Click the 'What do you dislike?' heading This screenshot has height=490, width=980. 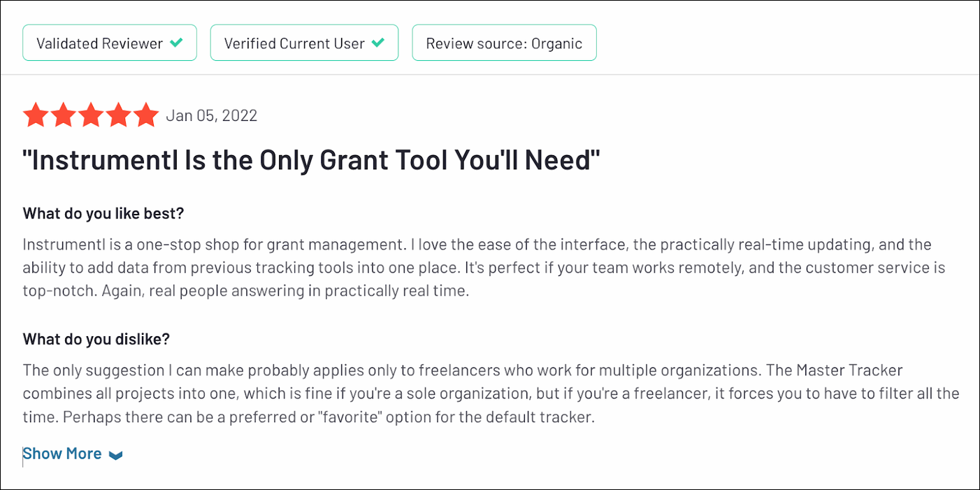(96, 339)
